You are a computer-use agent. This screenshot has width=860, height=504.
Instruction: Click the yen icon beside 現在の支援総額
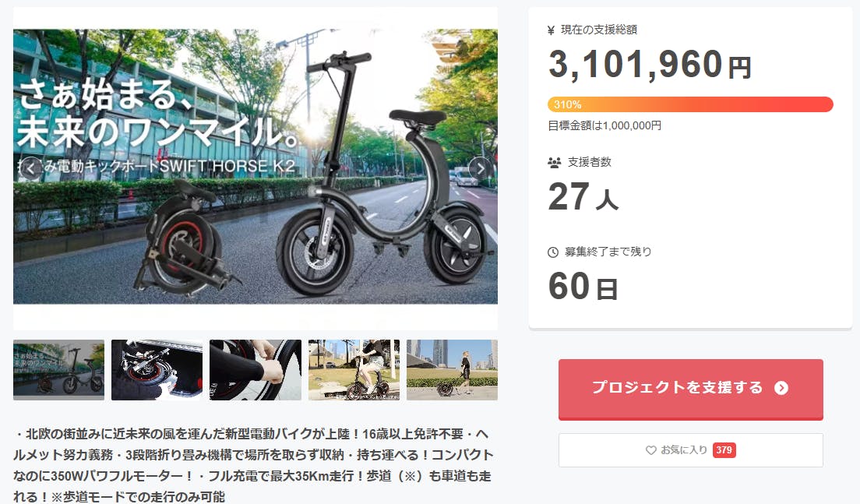pos(552,30)
